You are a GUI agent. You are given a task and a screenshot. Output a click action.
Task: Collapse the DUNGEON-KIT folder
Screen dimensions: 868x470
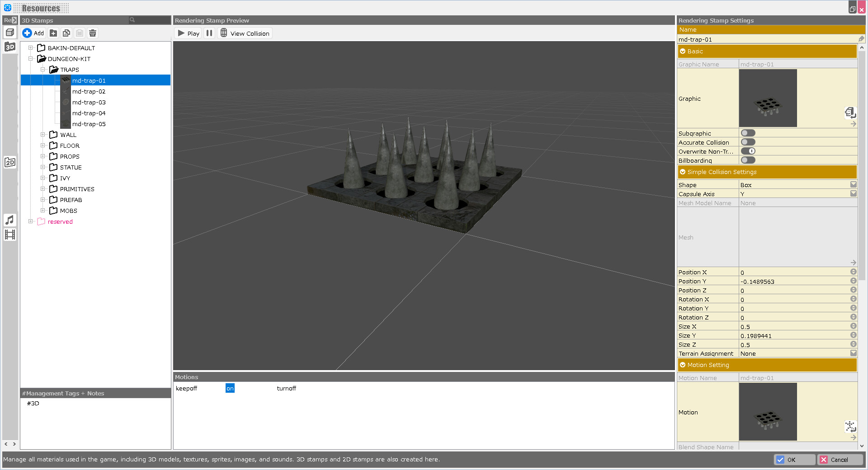tap(31, 58)
